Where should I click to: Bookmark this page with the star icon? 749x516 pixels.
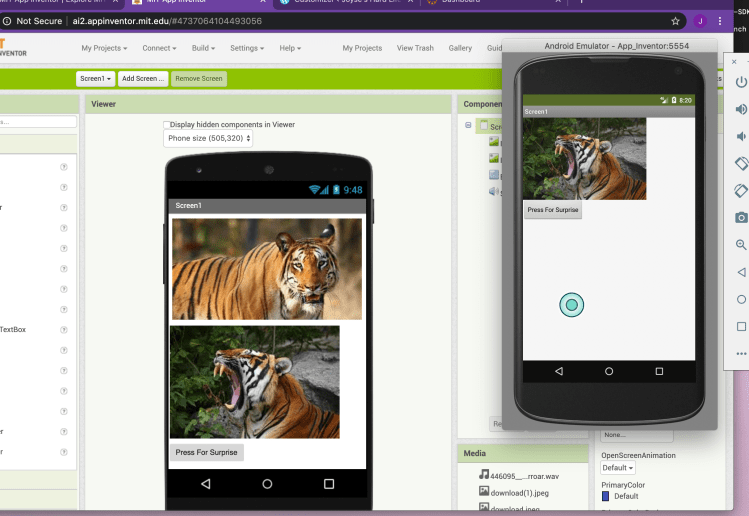tap(676, 20)
